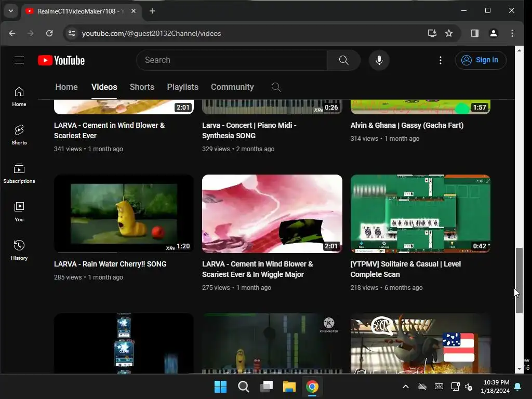
Task: Click scrollbar down arrow
Action: tap(519, 369)
